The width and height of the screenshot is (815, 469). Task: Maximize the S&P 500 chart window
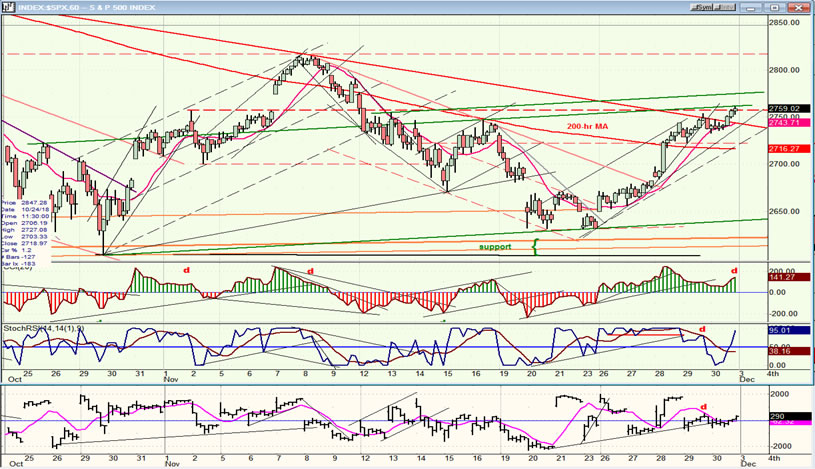coord(774,7)
